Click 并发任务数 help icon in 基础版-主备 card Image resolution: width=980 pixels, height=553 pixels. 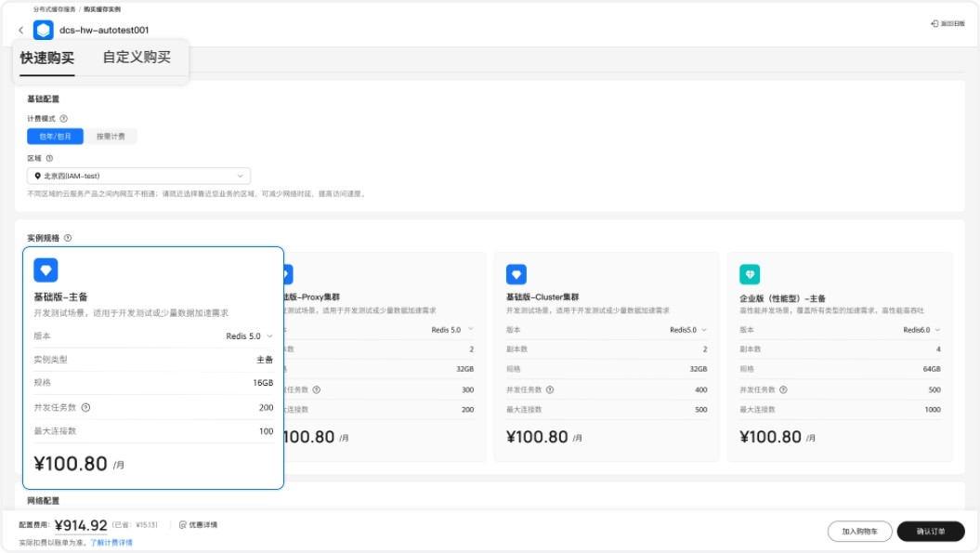pyautogui.click(x=85, y=407)
